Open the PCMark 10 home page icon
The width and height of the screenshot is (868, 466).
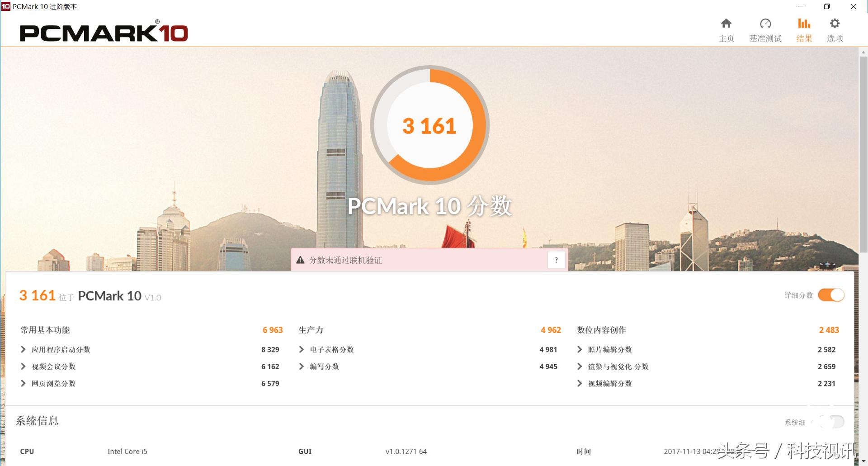pyautogui.click(x=726, y=23)
